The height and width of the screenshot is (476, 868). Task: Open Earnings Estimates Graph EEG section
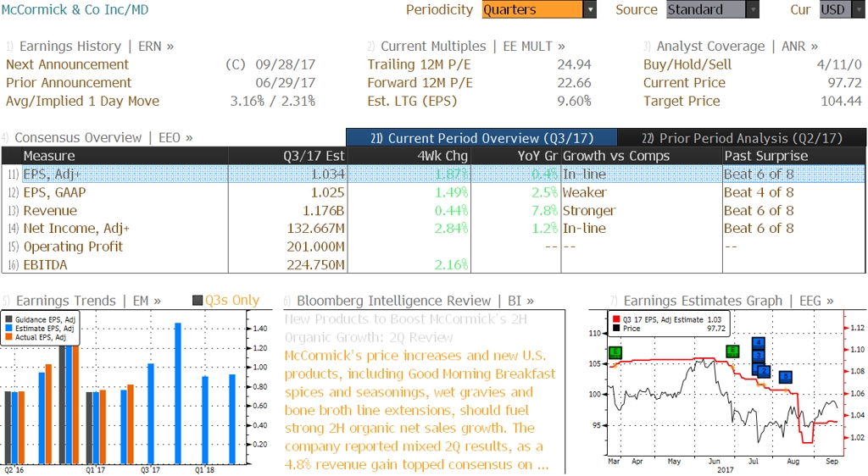tap(721, 300)
